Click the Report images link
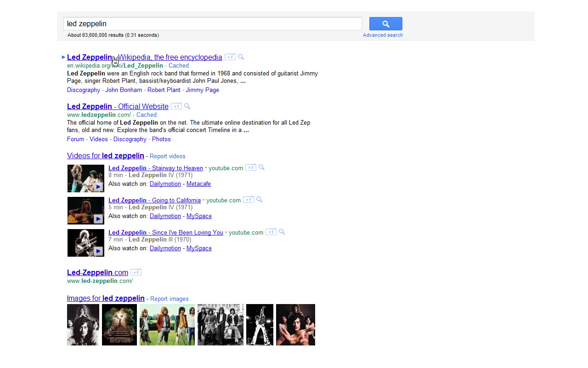 (x=170, y=299)
